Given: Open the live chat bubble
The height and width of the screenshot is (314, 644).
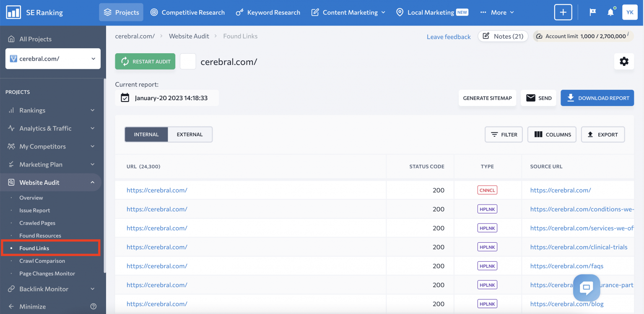Looking at the screenshot, I should (x=586, y=288).
